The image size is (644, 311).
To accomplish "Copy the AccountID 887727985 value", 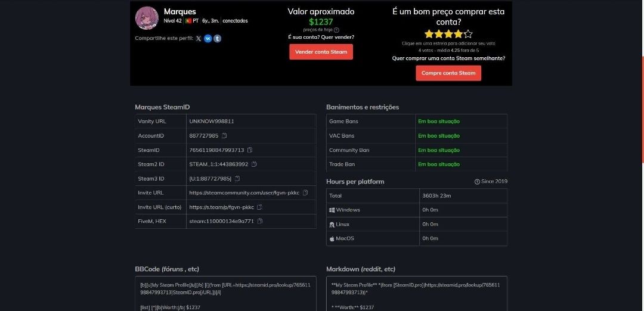I will pyautogui.click(x=224, y=136).
